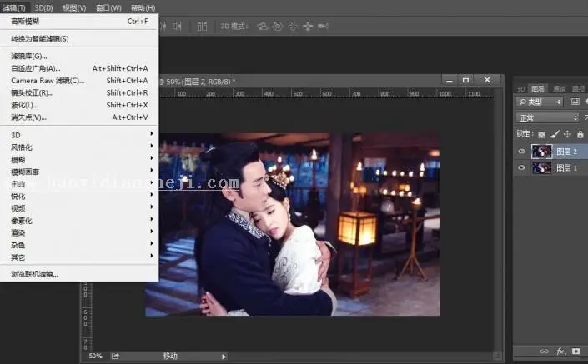Screen dimensions: 588x364
Task: Click the link layers icon at panel bottom
Action: pos(544,351)
